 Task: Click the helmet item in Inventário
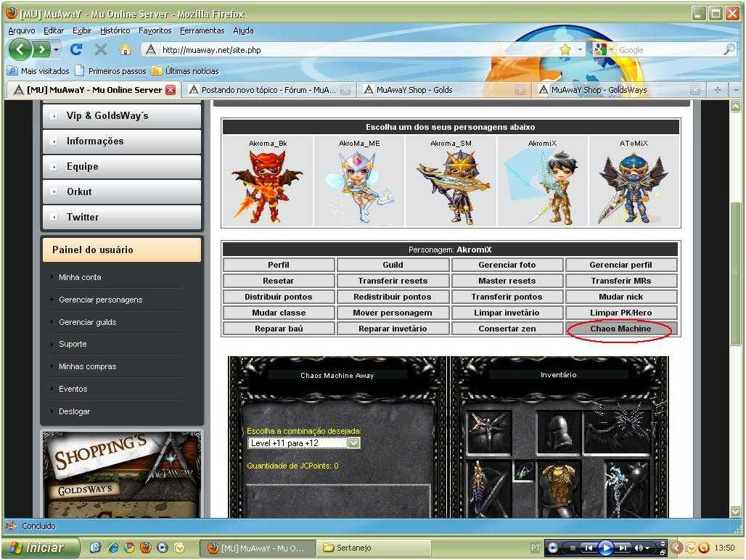(559, 432)
